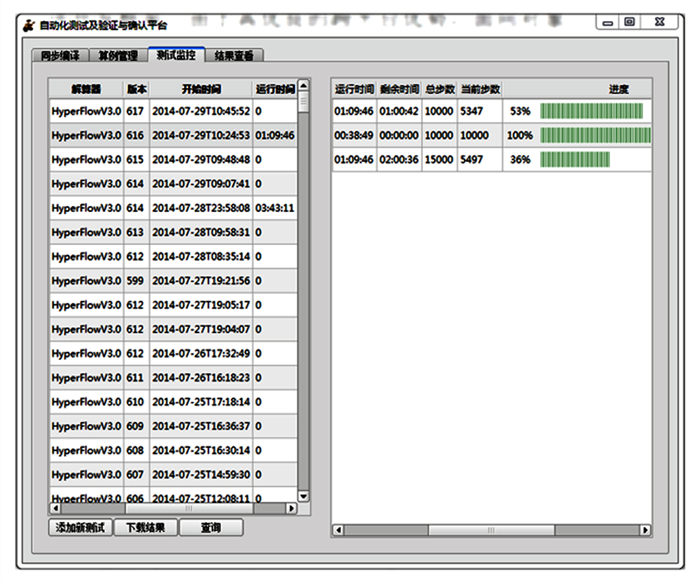The width and height of the screenshot is (700, 583).
Task: Switch to the 同步编译 tab
Action: coord(58,56)
